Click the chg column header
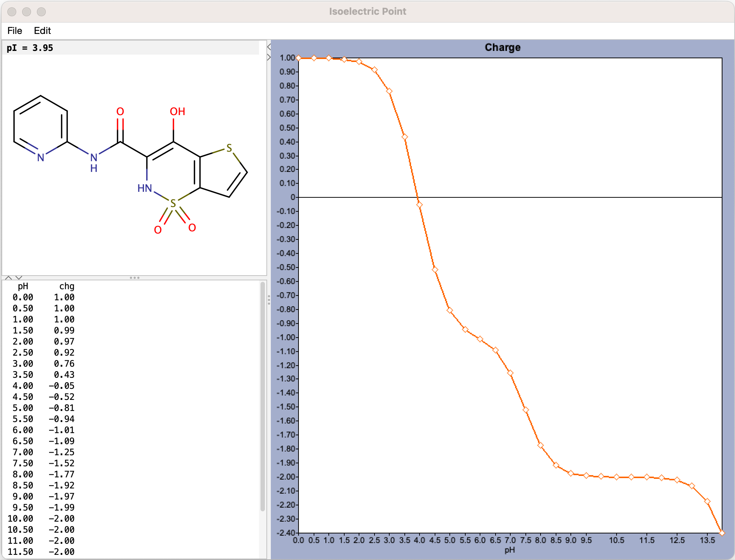The height and width of the screenshot is (560, 735). click(x=67, y=286)
